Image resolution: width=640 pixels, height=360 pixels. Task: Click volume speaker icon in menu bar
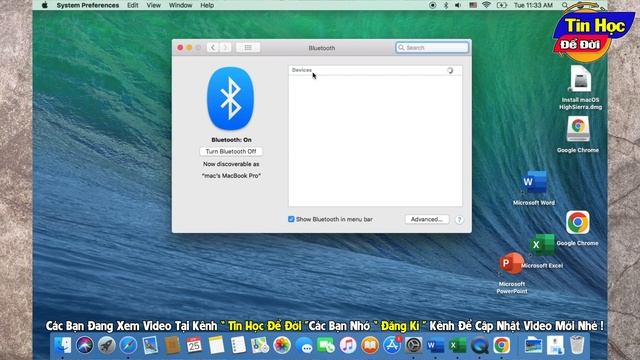[x=458, y=5]
